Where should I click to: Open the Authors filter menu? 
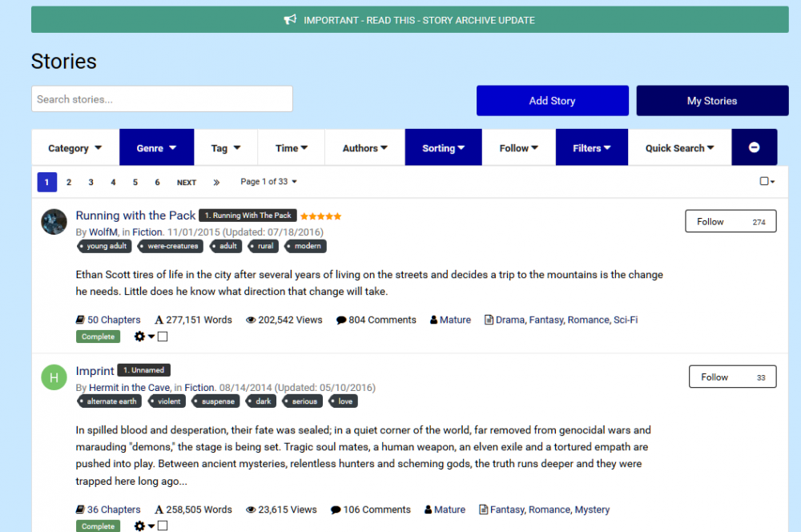click(364, 148)
